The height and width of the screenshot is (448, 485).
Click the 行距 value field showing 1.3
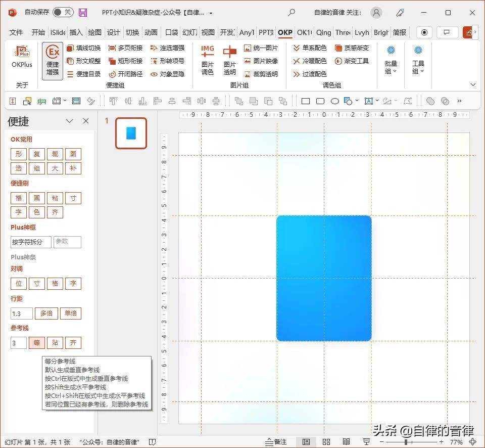[21, 313]
